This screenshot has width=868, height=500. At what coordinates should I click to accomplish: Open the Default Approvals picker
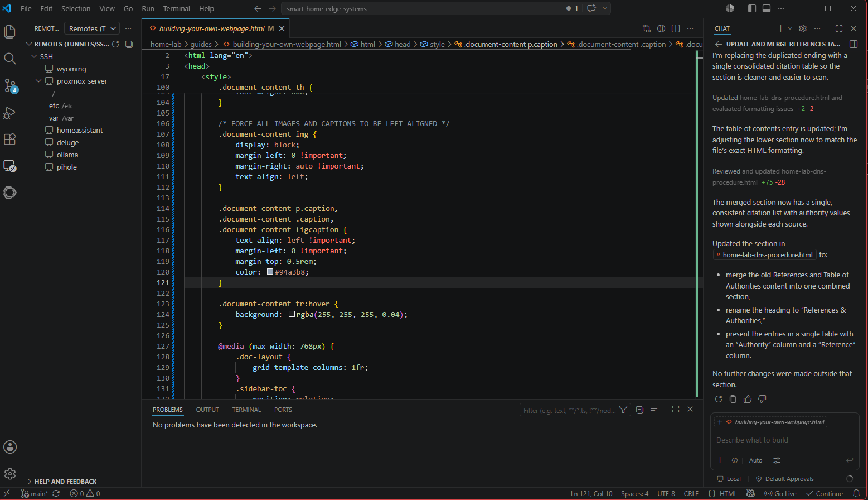(784, 479)
